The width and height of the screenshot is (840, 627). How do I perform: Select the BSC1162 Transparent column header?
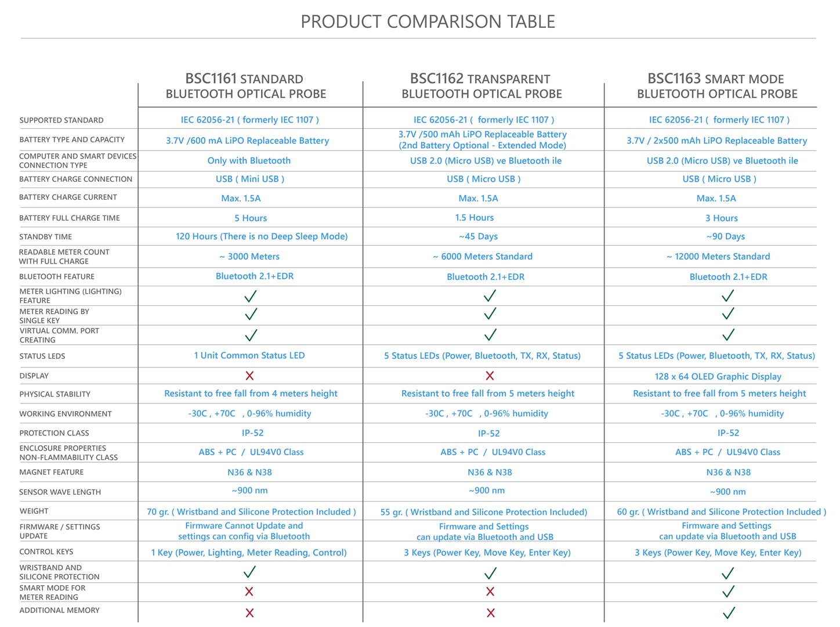481,86
